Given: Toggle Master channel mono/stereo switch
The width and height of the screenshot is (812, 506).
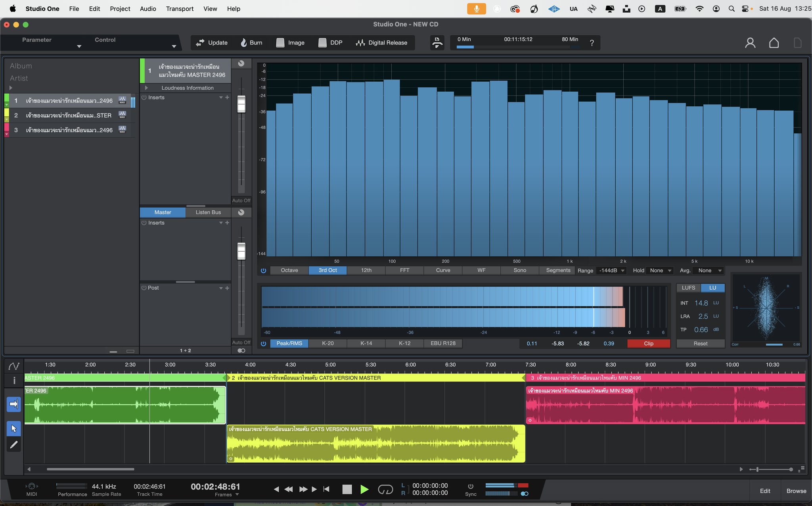Looking at the screenshot, I should (241, 351).
